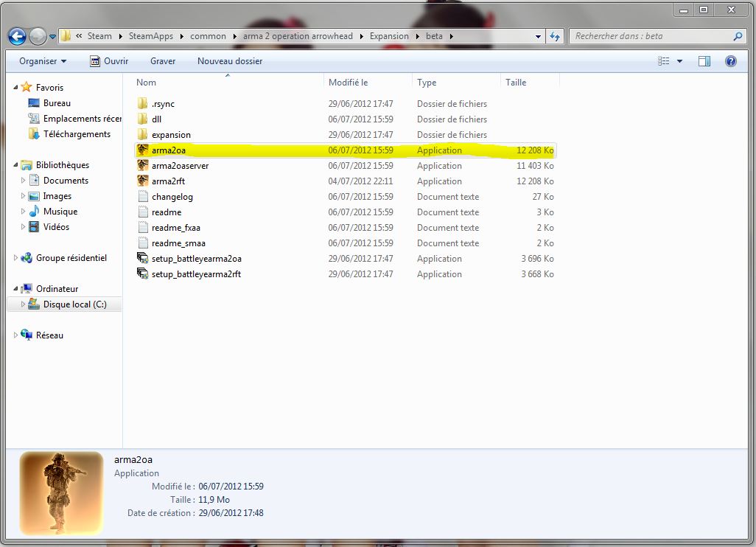Jump to the common folder breadcrumb

pyautogui.click(x=208, y=36)
